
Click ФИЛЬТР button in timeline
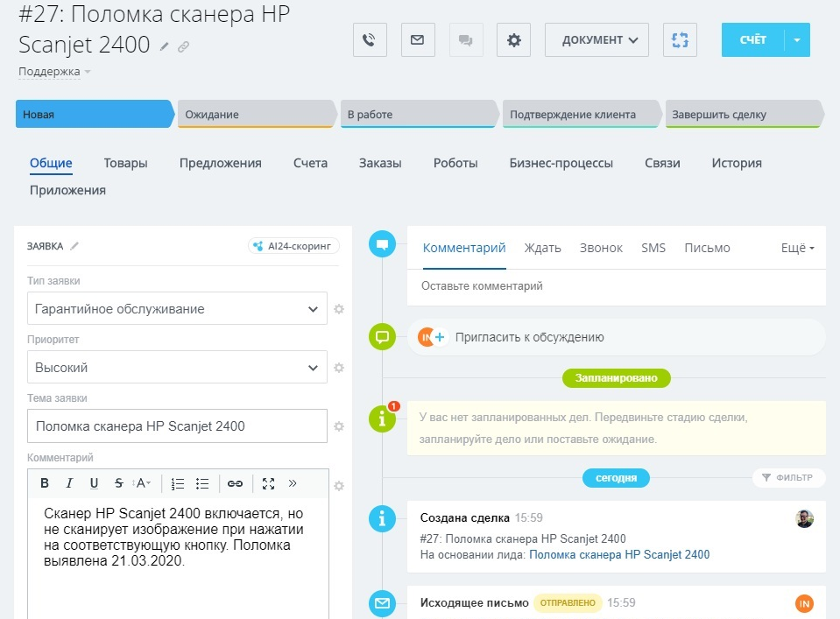[x=788, y=478]
